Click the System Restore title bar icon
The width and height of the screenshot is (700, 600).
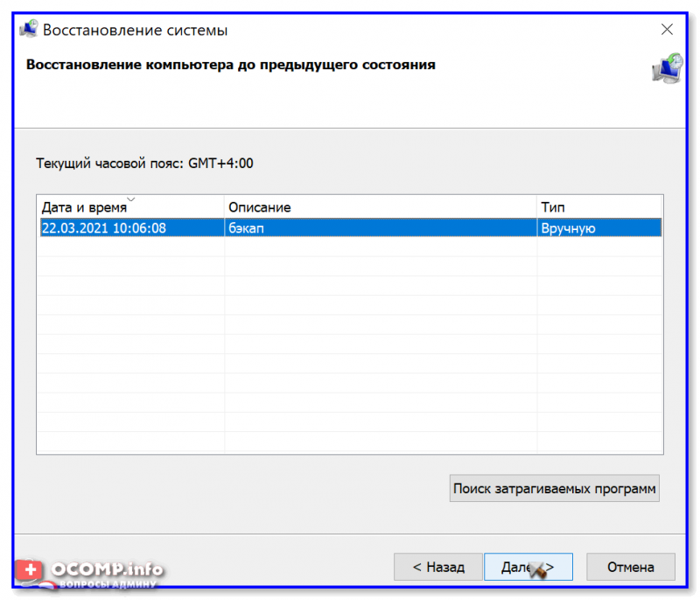pos(29,30)
